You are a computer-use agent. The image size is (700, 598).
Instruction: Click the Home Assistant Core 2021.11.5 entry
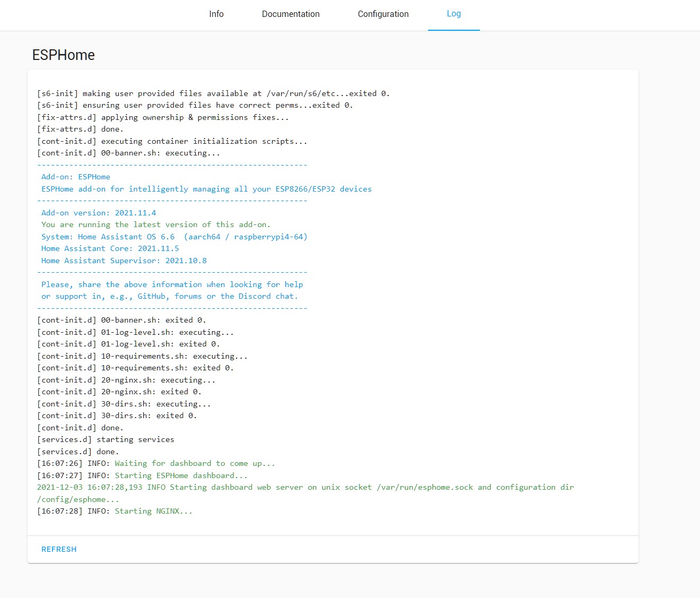point(106,248)
